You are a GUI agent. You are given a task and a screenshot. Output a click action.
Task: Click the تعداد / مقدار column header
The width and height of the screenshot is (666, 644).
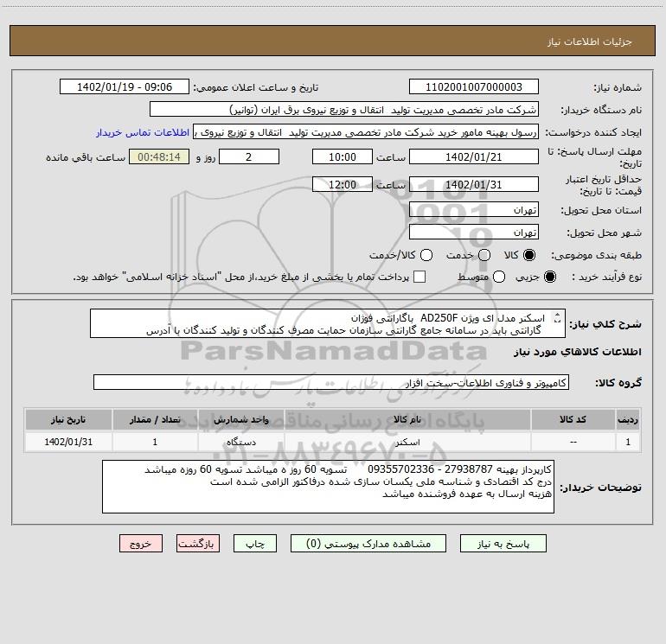155,419
